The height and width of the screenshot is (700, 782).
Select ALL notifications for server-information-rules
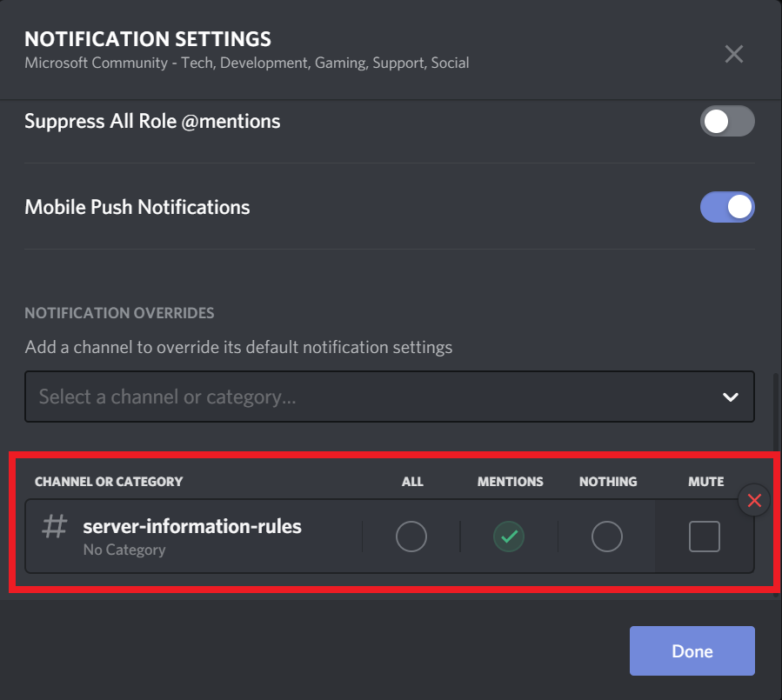pyautogui.click(x=411, y=537)
